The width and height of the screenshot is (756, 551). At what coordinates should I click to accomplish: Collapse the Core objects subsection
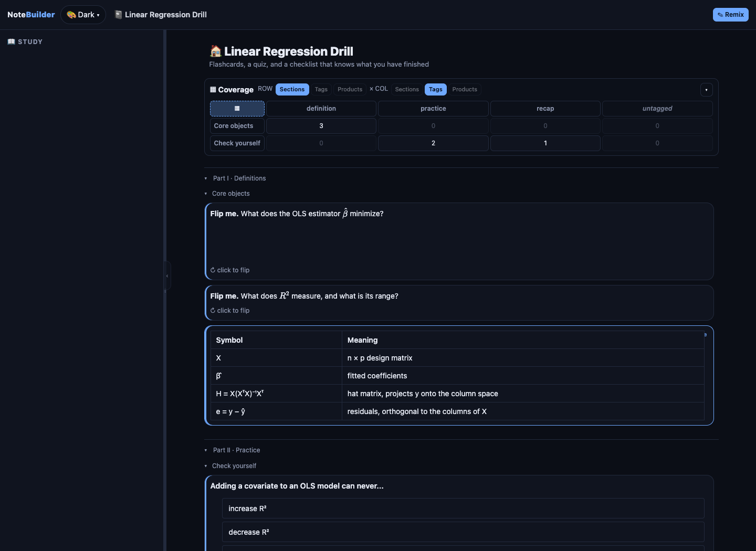click(206, 194)
